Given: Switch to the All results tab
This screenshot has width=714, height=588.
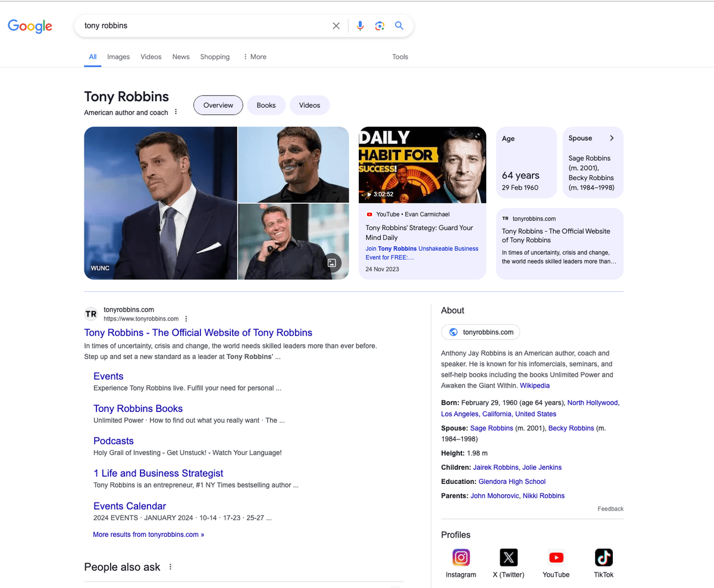Looking at the screenshot, I should tap(93, 57).
